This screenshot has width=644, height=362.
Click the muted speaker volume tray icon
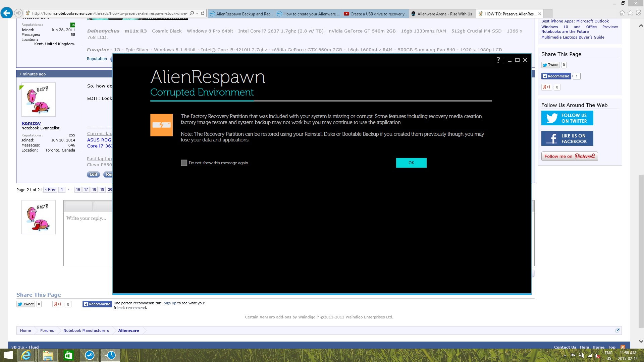[597, 356]
